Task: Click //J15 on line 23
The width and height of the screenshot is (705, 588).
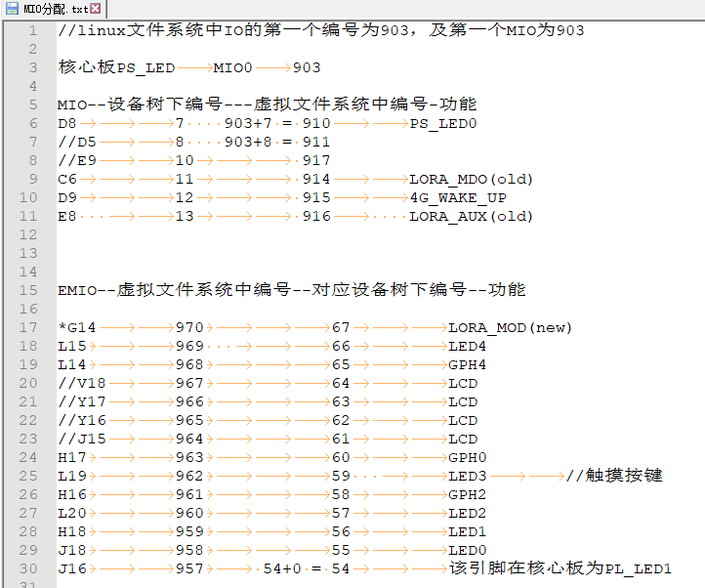Action: [x=82, y=439]
